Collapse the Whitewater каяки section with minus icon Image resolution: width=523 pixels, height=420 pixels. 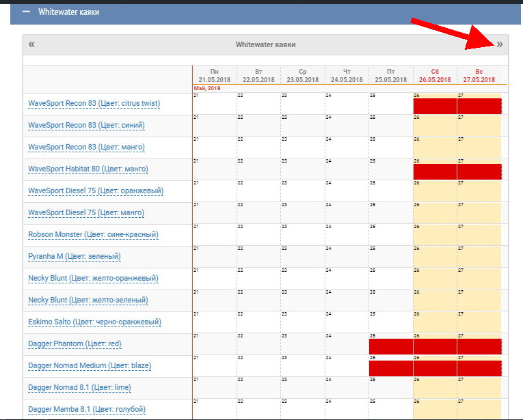(26, 12)
